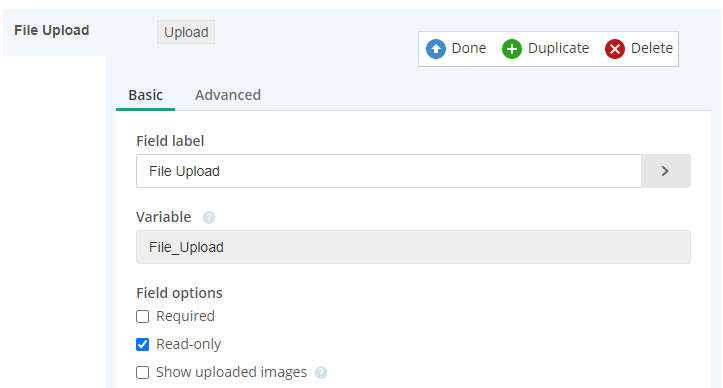Click the blue Done arrow icon
Image resolution: width=723 pixels, height=388 pixels.
tap(436, 49)
